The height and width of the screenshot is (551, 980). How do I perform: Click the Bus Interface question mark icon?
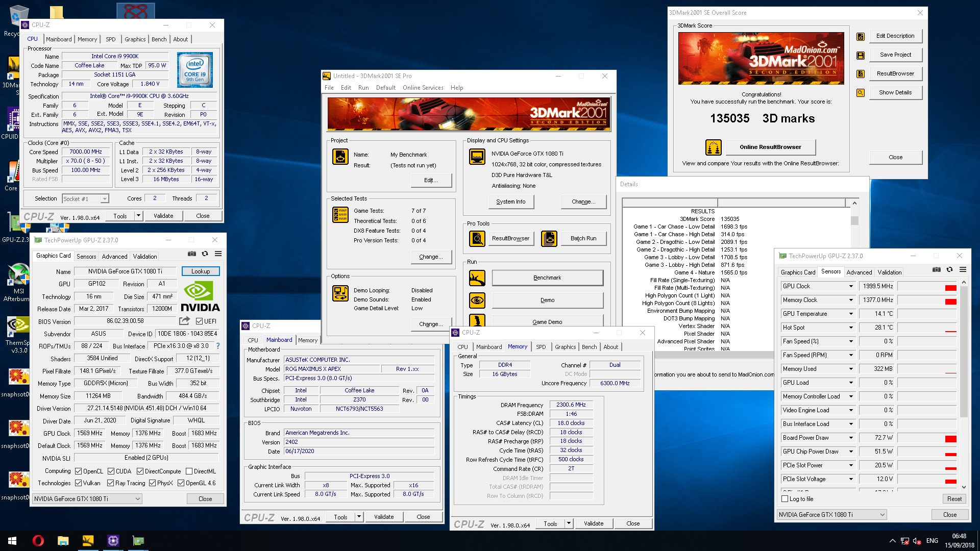tap(218, 346)
